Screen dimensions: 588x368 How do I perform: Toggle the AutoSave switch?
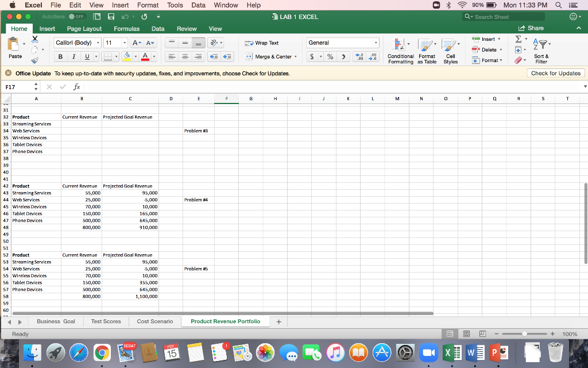point(78,17)
